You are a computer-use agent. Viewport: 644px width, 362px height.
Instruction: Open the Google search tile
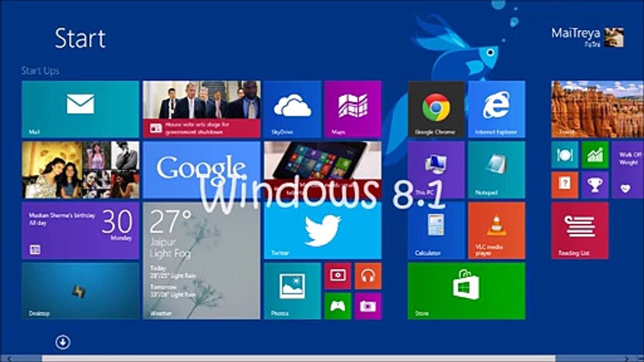[202, 170]
